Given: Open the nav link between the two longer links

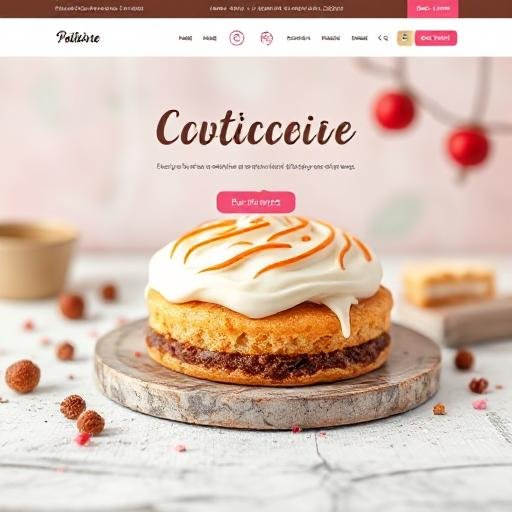Looking at the screenshot, I should point(331,38).
